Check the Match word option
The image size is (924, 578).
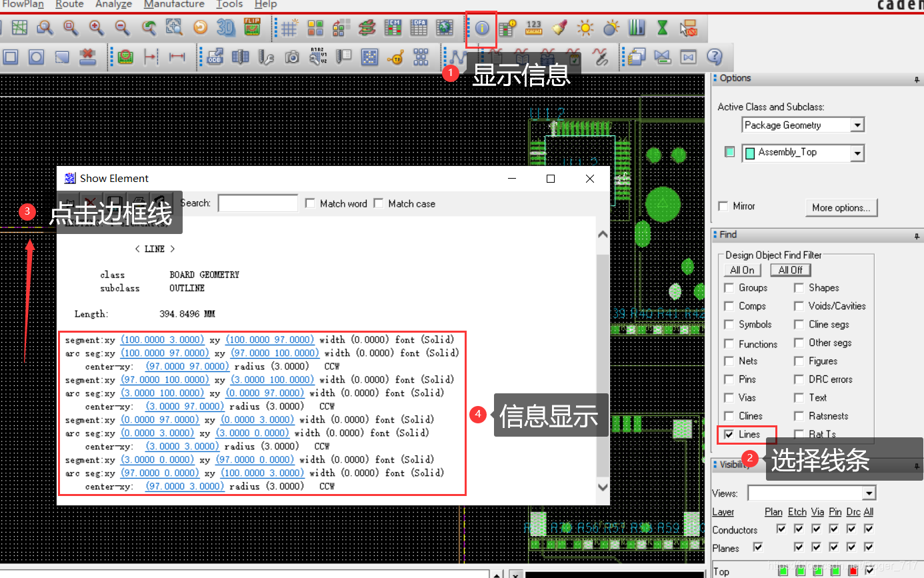310,203
